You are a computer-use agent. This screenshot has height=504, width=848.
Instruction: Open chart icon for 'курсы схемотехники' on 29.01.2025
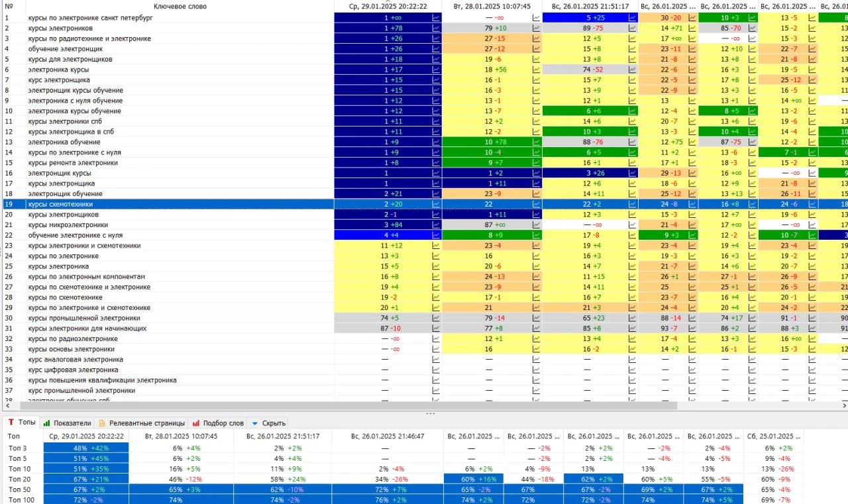pyautogui.click(x=436, y=205)
